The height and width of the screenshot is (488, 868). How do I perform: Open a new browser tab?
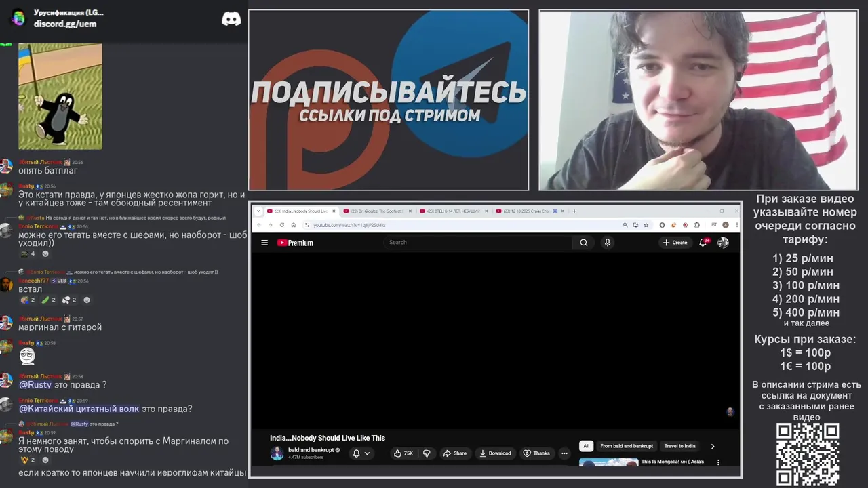(x=574, y=211)
